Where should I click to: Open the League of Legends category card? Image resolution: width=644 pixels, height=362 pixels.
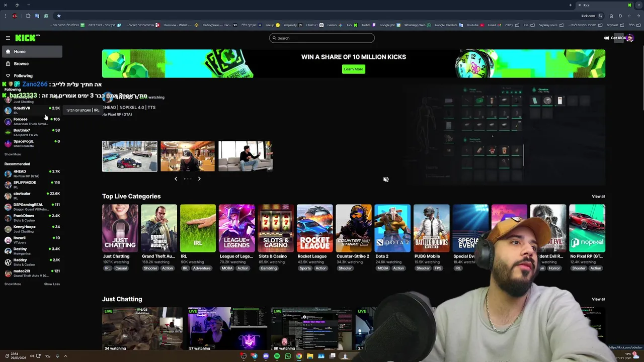coord(236,228)
